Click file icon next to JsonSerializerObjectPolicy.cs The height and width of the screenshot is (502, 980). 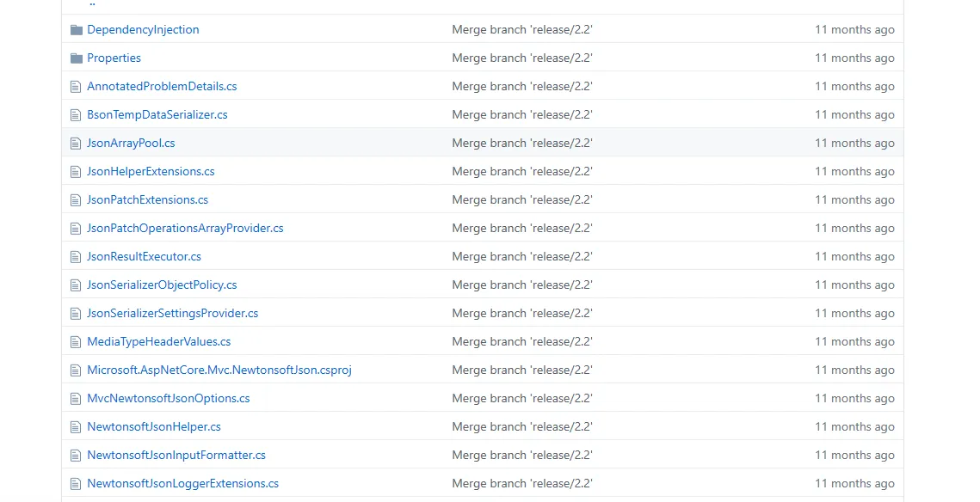coord(76,285)
